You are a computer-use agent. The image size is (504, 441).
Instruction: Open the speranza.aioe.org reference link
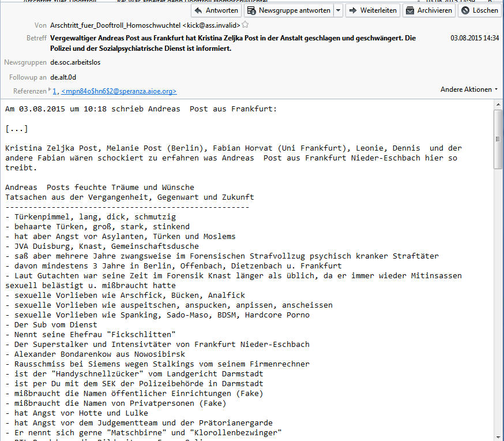[x=119, y=91]
